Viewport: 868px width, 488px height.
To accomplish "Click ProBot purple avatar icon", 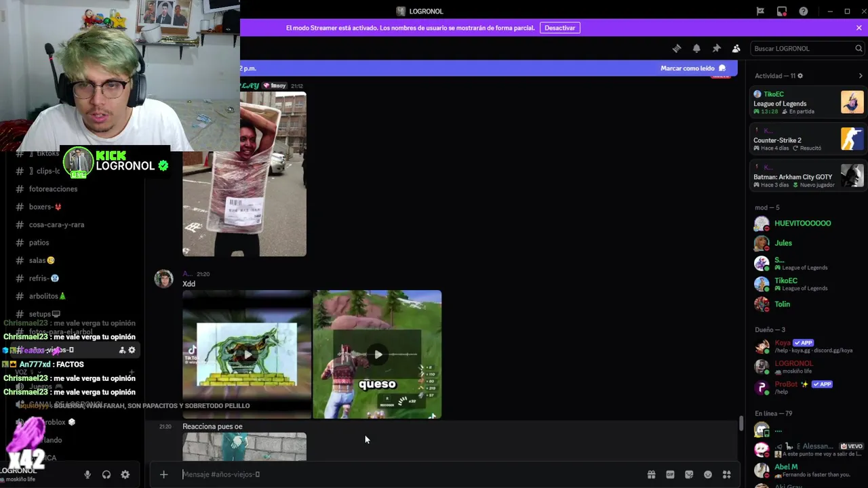I will [x=762, y=388].
